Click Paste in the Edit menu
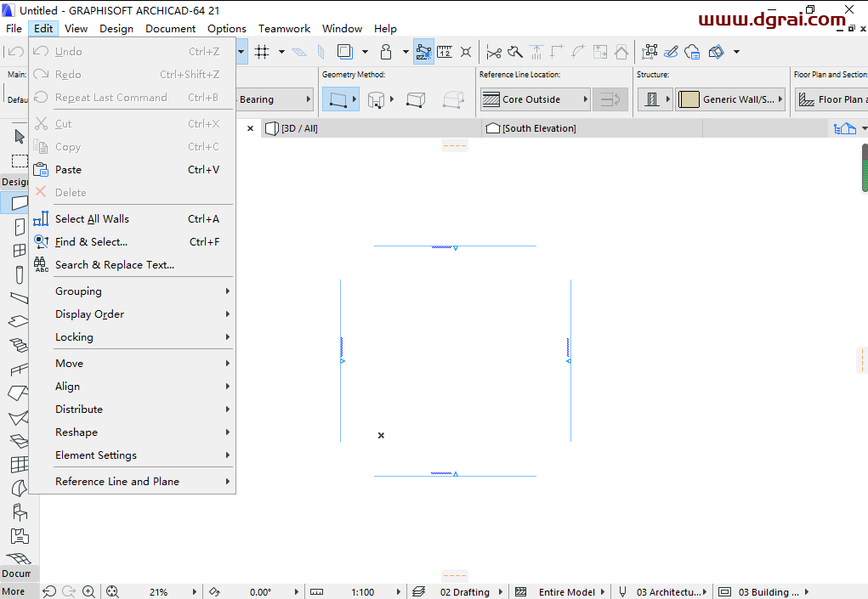Viewport: 868px width, 599px height. coord(133,170)
